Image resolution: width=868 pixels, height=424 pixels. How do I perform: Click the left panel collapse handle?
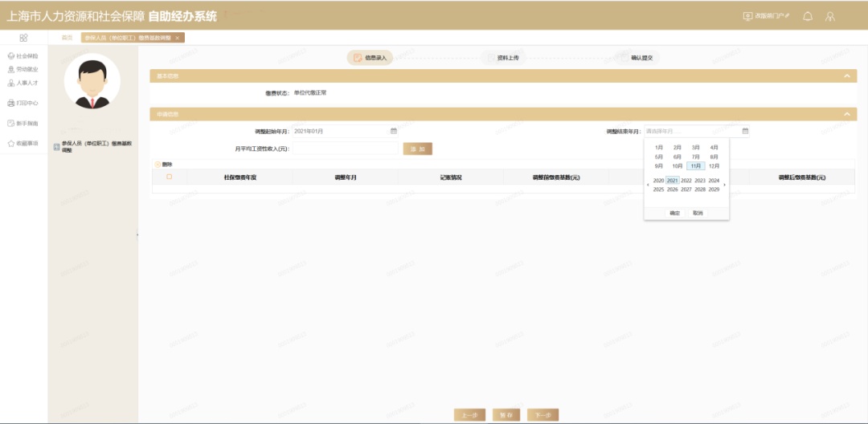click(x=137, y=234)
